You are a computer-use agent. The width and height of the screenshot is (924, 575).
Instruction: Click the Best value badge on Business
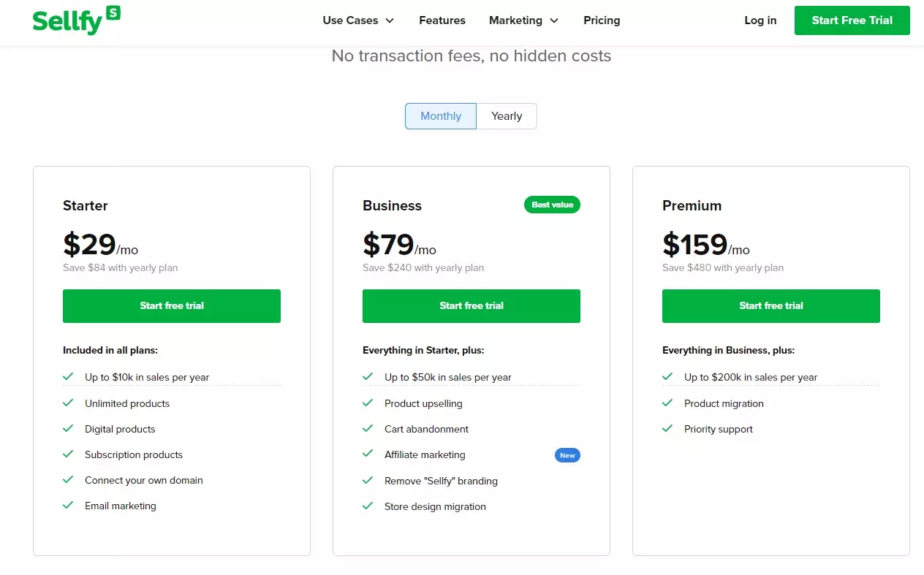point(552,205)
